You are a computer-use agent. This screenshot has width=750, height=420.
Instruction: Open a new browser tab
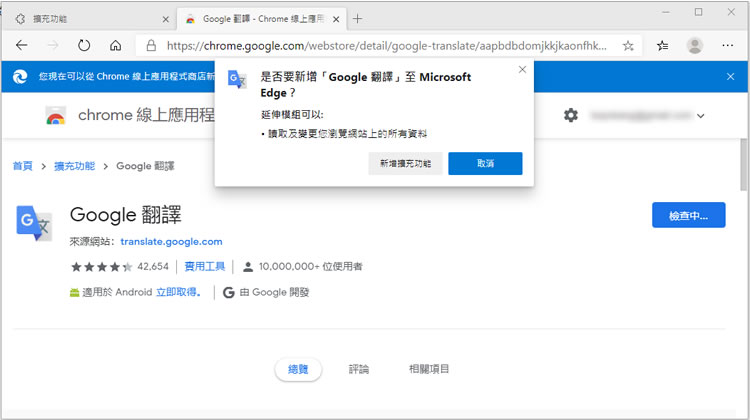click(x=358, y=19)
